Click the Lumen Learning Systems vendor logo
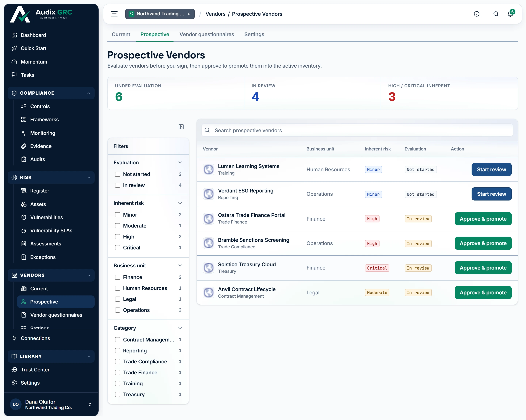 [209, 169]
